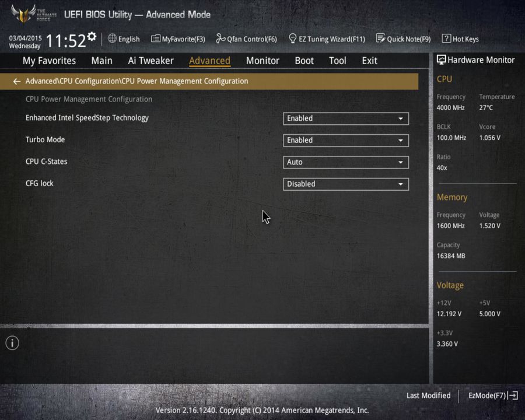Click the Hot Keys question mark icon
525x420 pixels.
pyautogui.click(x=446, y=38)
